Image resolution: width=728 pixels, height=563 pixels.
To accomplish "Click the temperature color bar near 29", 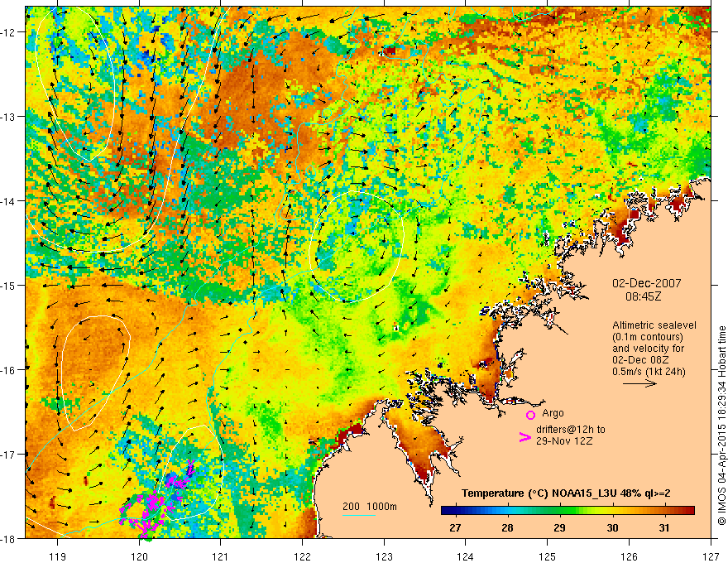I will point(560,511).
